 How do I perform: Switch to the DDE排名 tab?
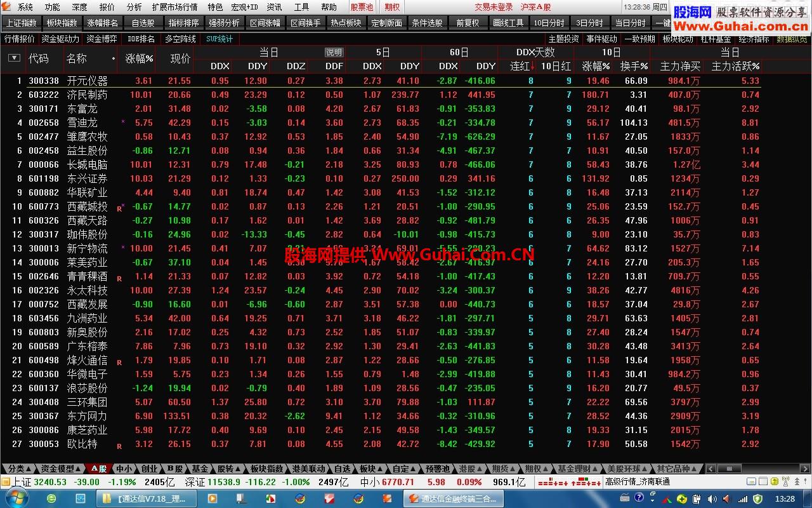click(141, 39)
